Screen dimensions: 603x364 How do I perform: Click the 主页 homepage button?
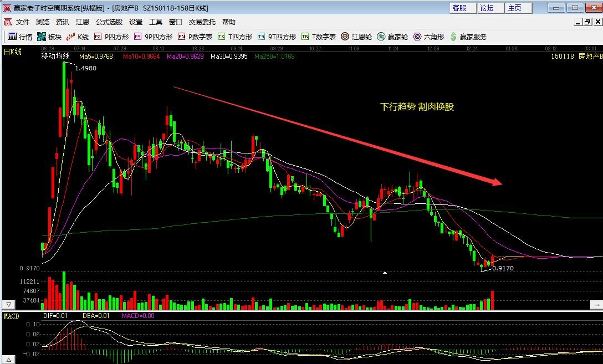(x=518, y=8)
